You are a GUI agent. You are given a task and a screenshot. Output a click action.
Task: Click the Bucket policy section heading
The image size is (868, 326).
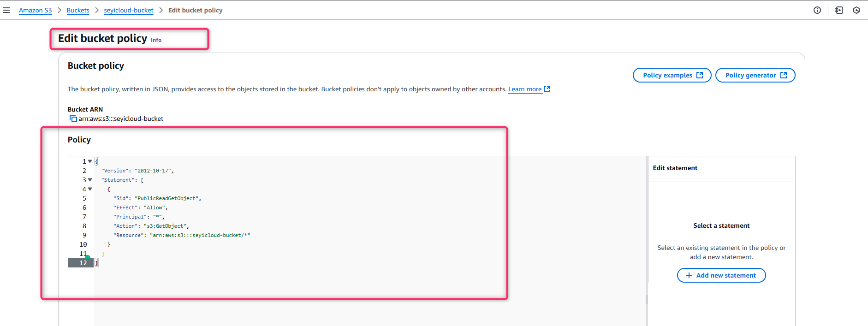click(96, 65)
